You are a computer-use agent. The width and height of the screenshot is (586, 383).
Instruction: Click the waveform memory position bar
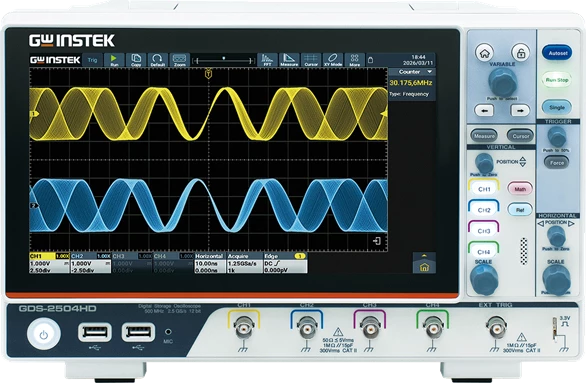click(223, 60)
